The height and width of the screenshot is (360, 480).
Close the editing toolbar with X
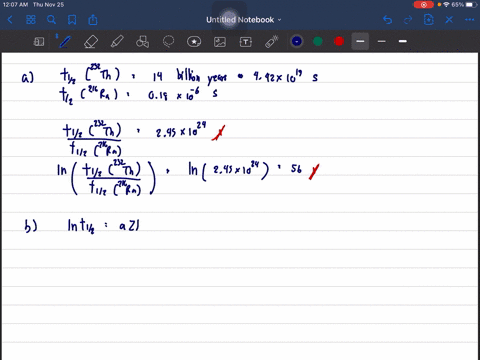[x=449, y=20]
